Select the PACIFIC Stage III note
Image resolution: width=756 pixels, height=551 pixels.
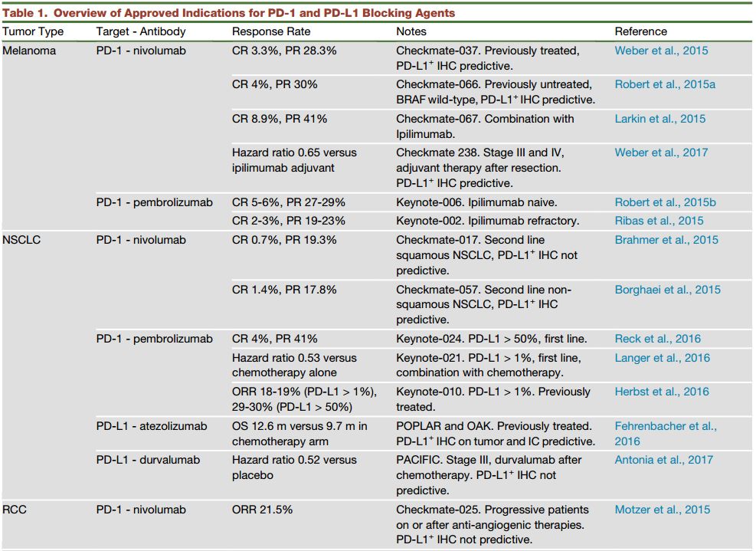click(x=489, y=475)
